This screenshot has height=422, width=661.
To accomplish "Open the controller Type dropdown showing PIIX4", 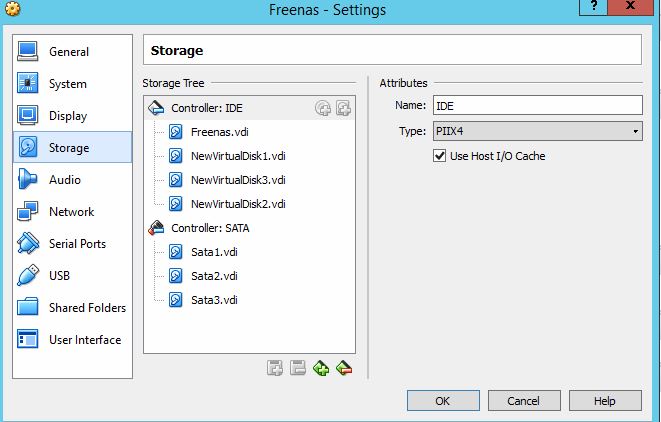I will coord(537,131).
